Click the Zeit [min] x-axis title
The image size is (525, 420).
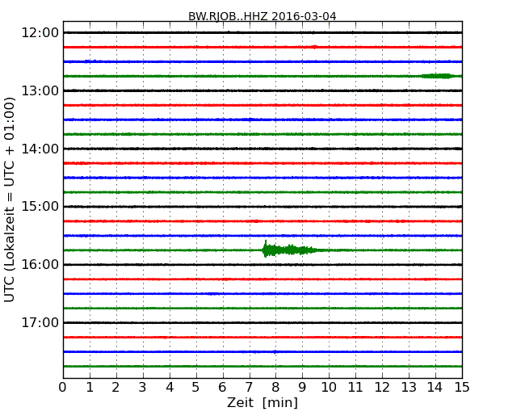click(x=262, y=402)
